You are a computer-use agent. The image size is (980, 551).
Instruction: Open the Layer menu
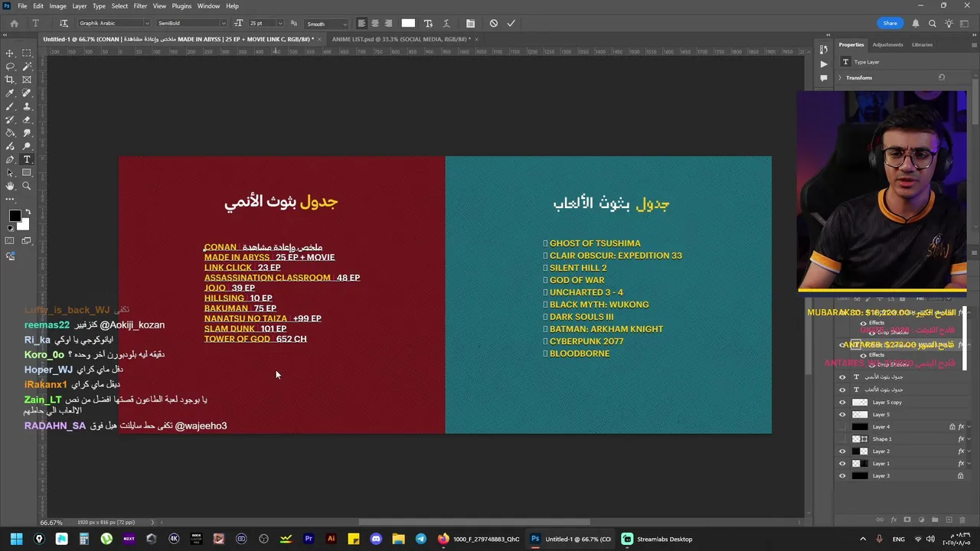pyautogui.click(x=80, y=6)
